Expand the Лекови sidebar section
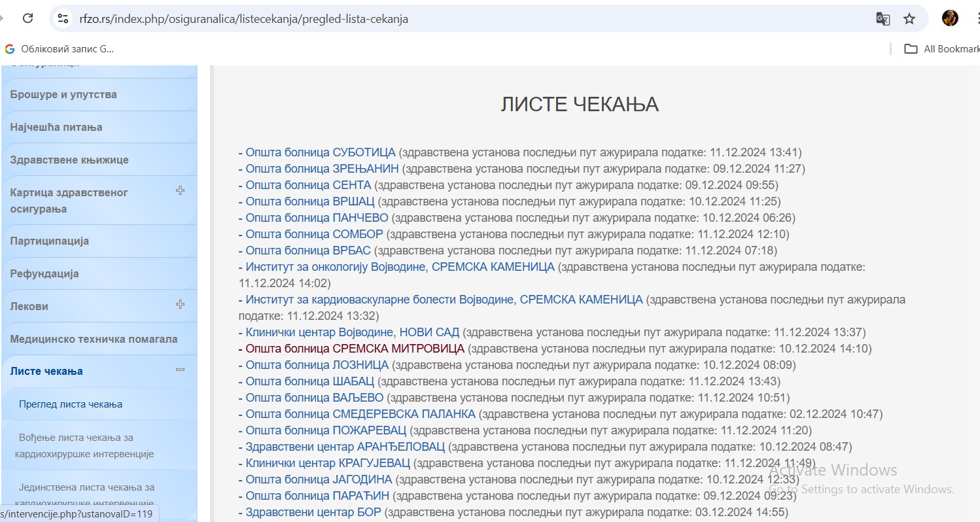 pos(181,305)
